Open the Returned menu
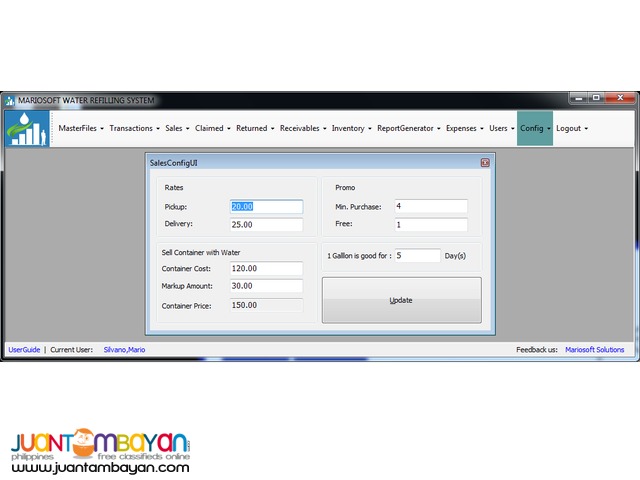640x480 pixels. tap(255, 128)
